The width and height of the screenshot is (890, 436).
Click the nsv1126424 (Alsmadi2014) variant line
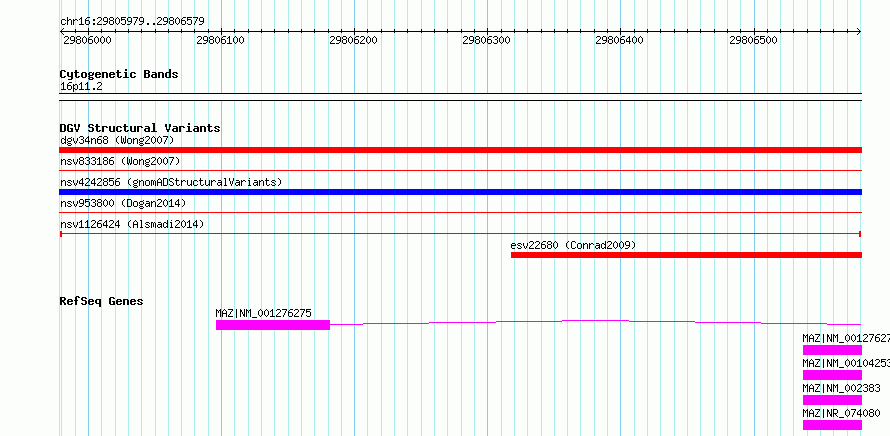(460, 233)
